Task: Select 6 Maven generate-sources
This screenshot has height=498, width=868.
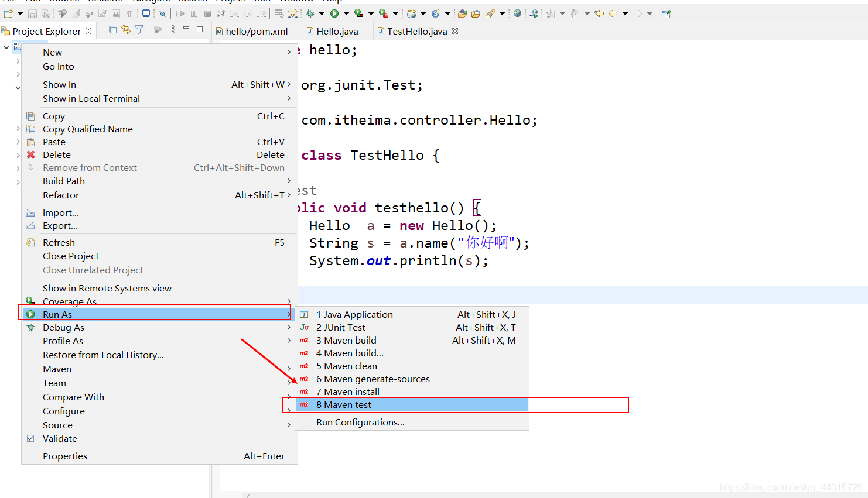Action: 412,379
